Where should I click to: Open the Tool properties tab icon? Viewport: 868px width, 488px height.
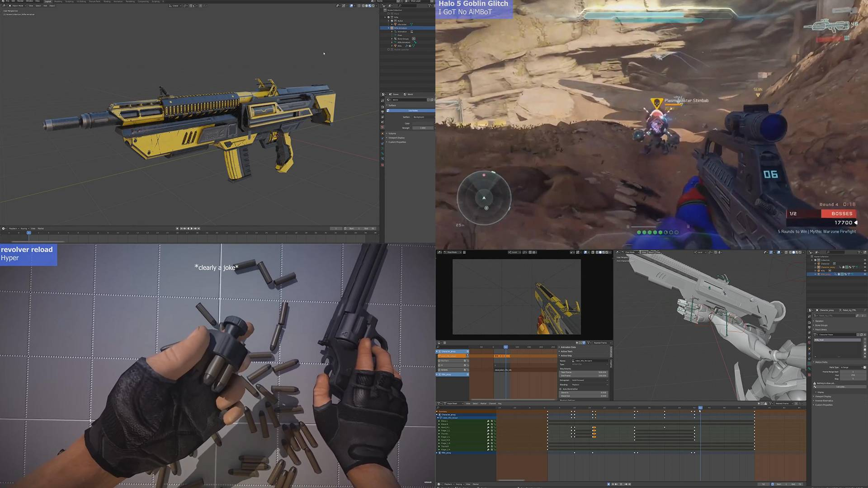(x=382, y=100)
